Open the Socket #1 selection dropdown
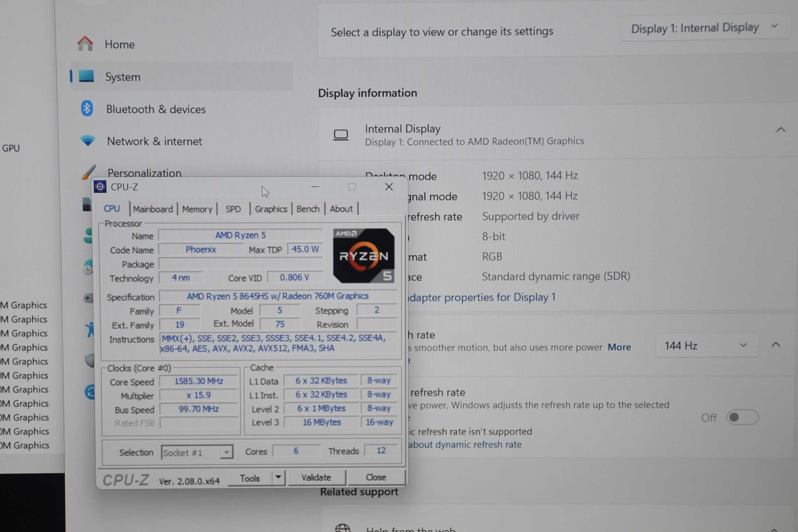 click(197, 453)
